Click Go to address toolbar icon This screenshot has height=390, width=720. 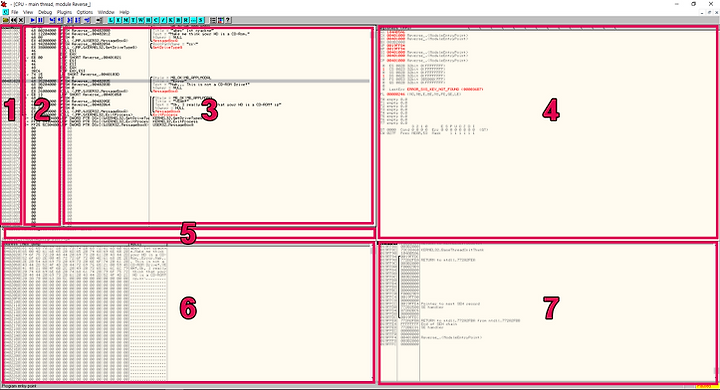tap(99, 20)
